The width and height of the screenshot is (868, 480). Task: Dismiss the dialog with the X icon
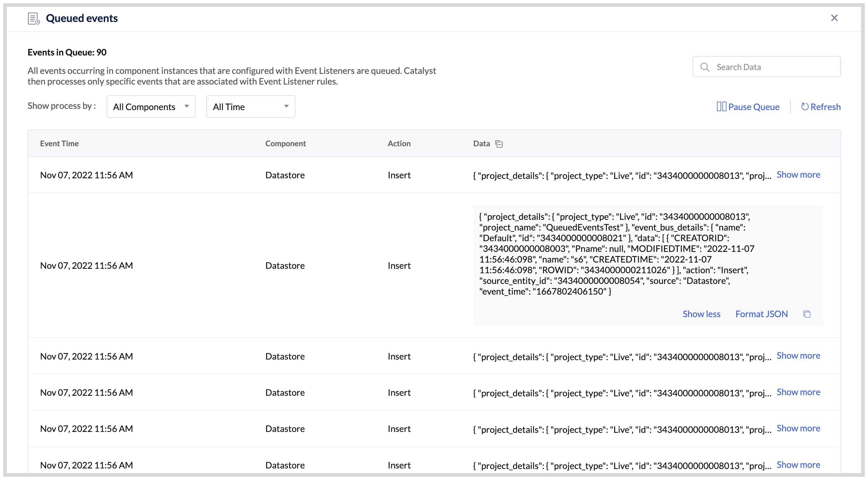835,18
